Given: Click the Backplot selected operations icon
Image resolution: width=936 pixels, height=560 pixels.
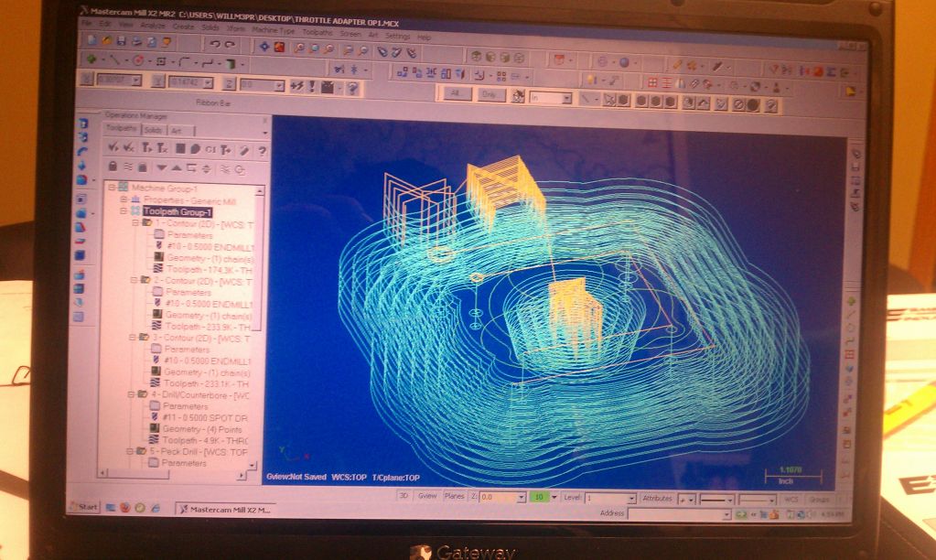Looking at the screenshot, I should coord(179,148).
